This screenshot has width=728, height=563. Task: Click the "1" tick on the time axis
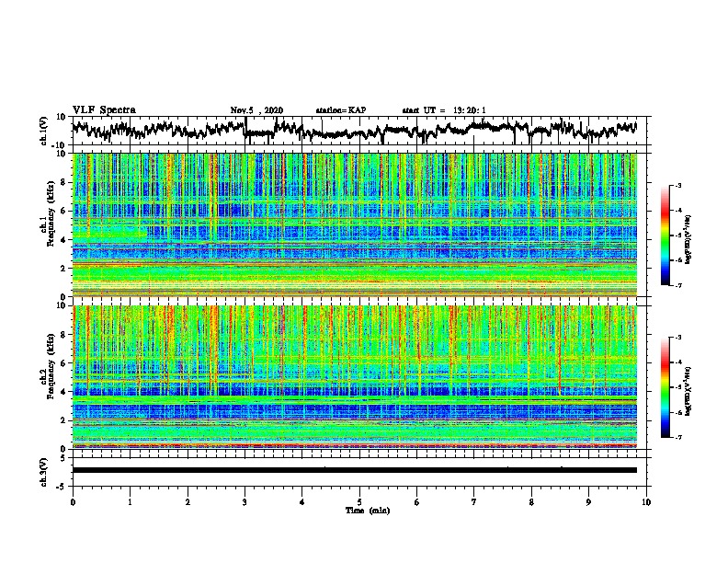coord(130,502)
